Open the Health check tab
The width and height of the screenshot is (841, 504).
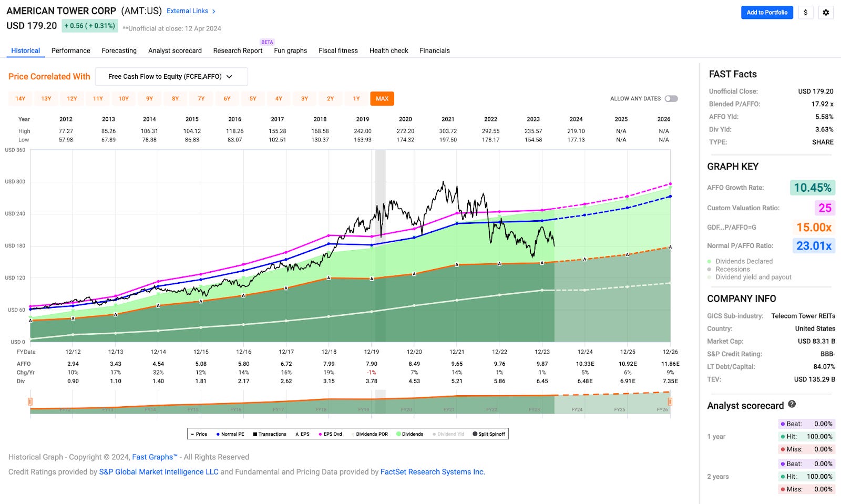[x=389, y=50]
